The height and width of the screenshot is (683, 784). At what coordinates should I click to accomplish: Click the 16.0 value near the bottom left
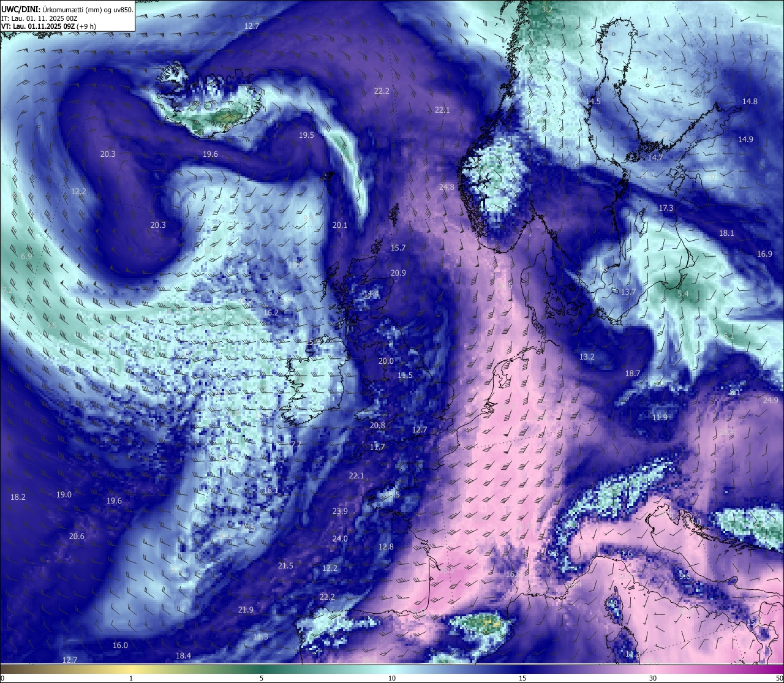[120, 645]
